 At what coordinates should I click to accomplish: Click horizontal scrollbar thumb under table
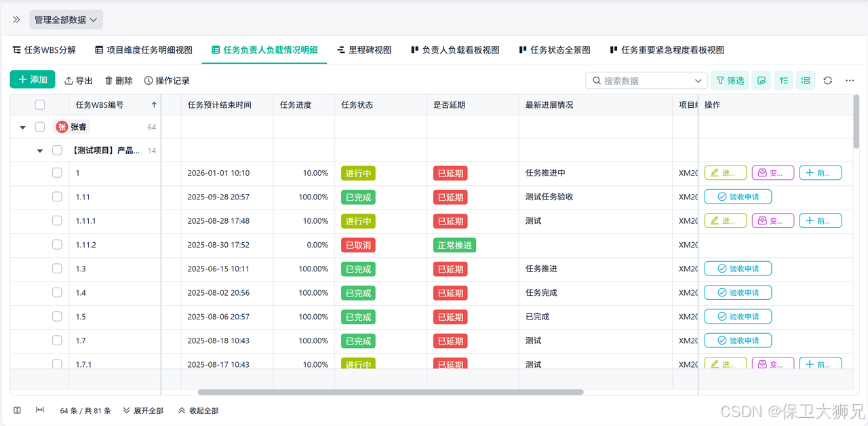point(391,392)
